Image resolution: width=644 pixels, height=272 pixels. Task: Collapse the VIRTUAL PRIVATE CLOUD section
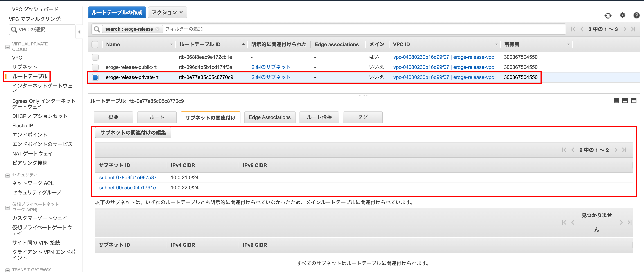pos(8,47)
